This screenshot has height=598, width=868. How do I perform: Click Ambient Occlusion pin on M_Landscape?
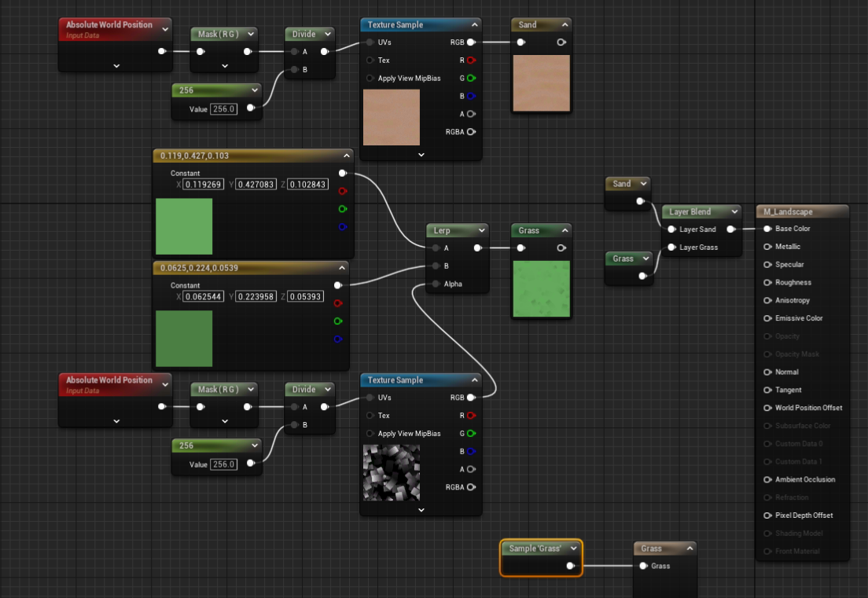click(768, 479)
